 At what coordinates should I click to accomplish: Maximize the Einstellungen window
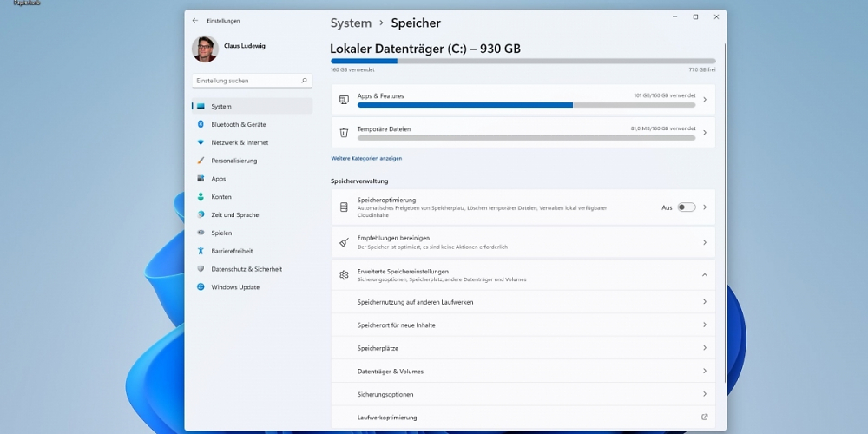point(695,17)
